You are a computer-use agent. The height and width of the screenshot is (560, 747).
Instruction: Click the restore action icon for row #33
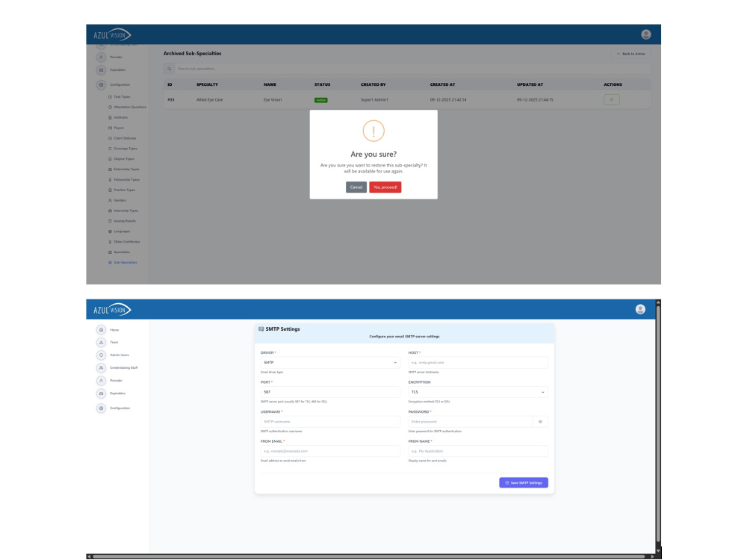[x=612, y=99]
